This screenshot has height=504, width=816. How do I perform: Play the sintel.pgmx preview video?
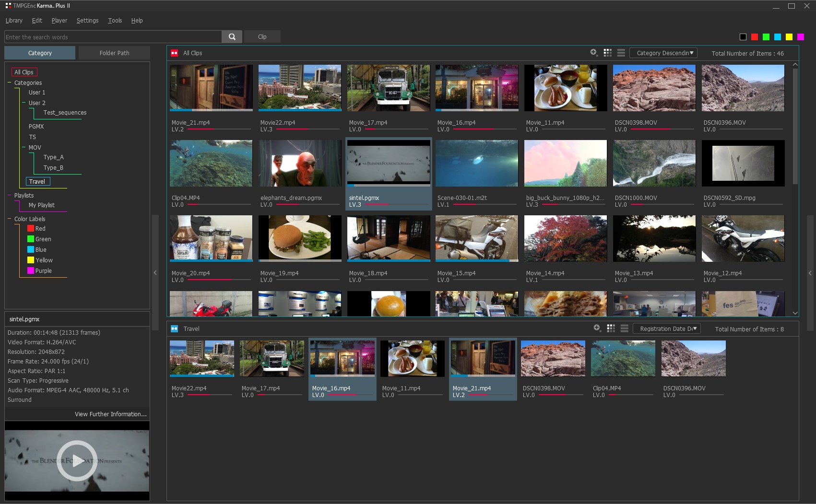(77, 460)
